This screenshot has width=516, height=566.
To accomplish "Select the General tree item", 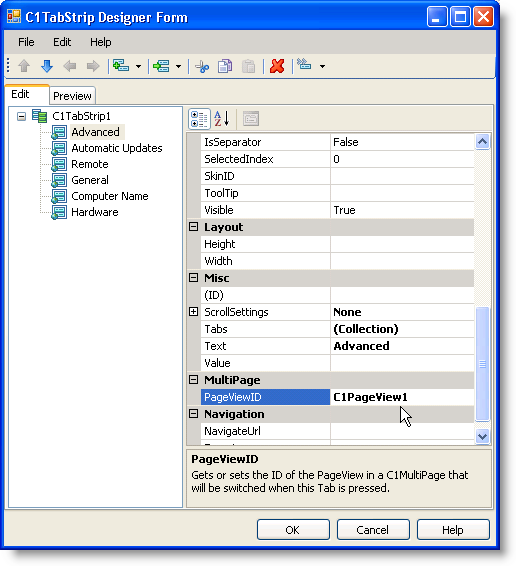I will click(x=90, y=180).
